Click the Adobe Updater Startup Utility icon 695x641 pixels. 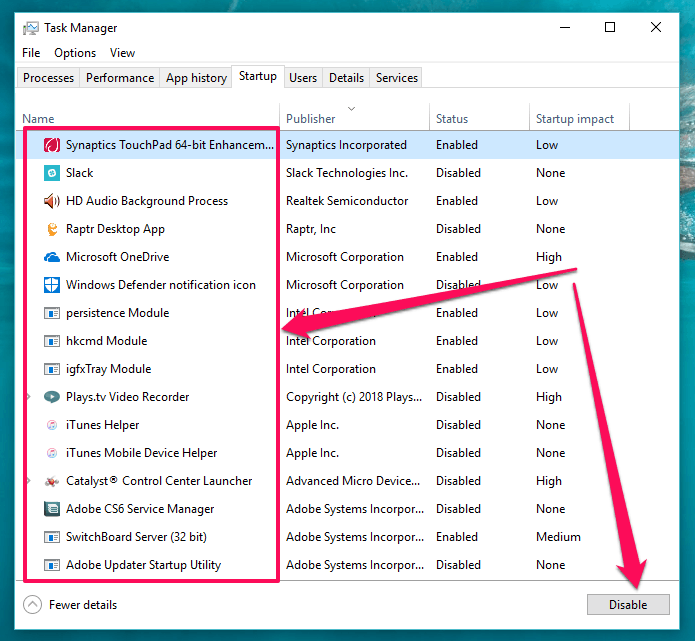coord(52,565)
